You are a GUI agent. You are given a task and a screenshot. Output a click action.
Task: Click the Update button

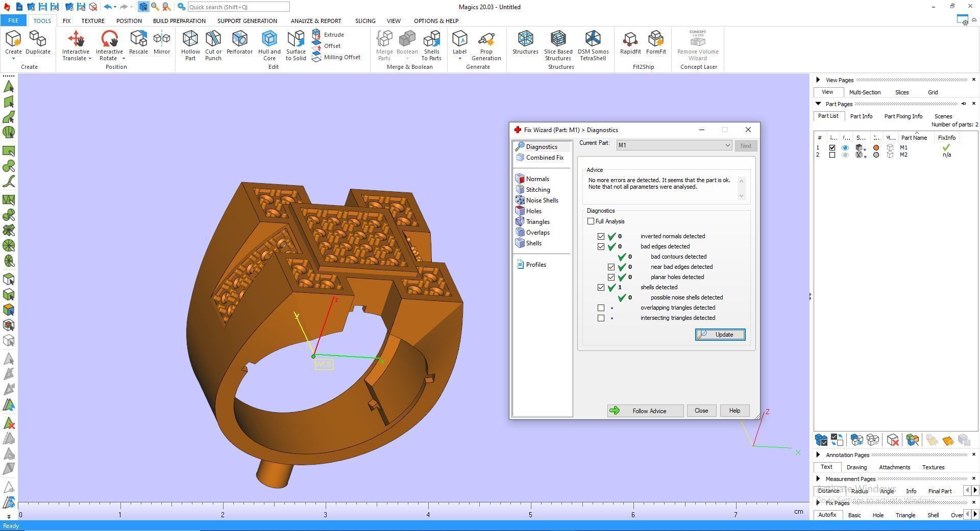coord(720,335)
